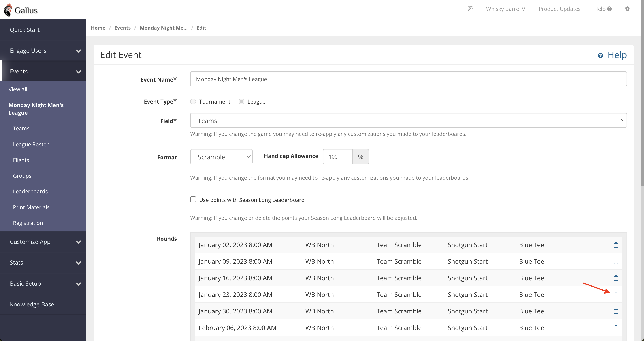Expand the Engage Users sidebar section
Viewport: 644px width, 341px height.
coord(43,51)
